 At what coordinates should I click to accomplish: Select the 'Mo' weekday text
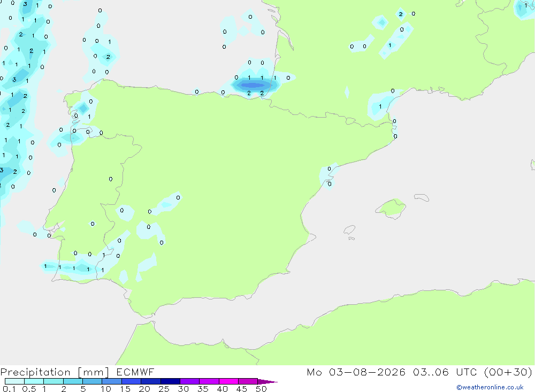coord(314,372)
